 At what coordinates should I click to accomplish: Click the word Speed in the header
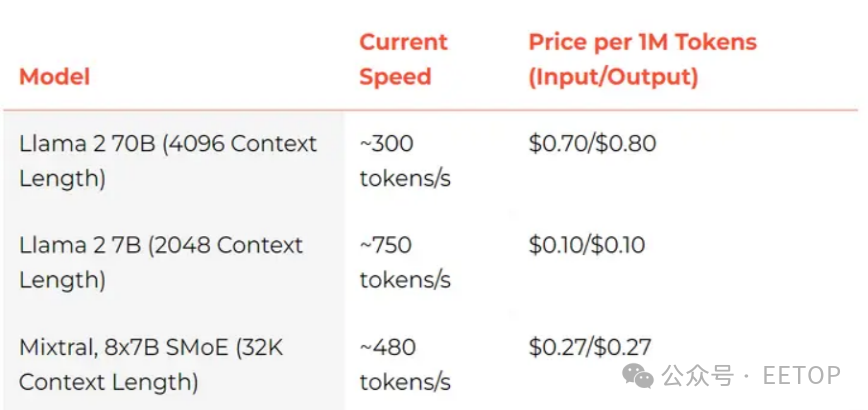395,76
